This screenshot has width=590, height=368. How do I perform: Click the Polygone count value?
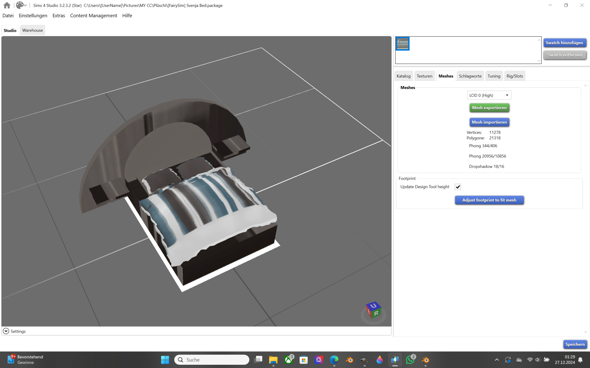click(495, 138)
